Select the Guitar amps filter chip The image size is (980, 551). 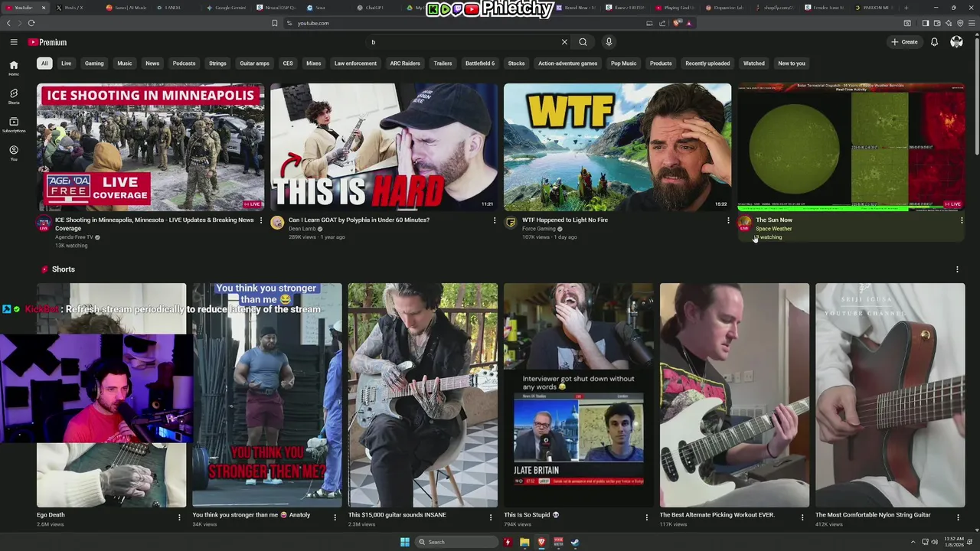[254, 64]
